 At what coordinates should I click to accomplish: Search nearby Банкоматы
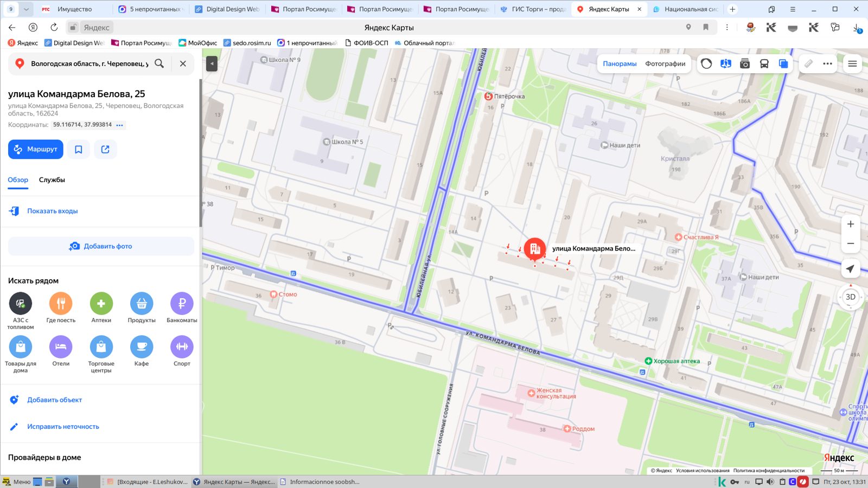point(182,307)
